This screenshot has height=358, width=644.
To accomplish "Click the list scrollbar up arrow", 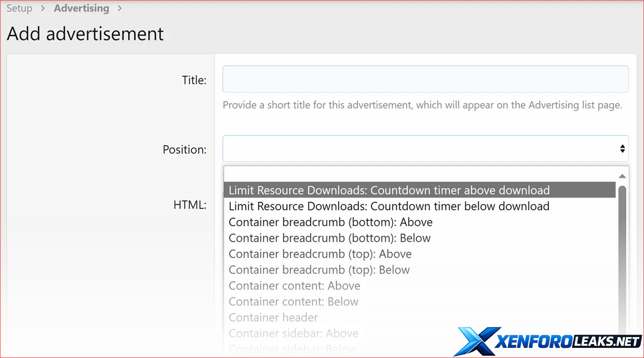I will click(x=622, y=176).
